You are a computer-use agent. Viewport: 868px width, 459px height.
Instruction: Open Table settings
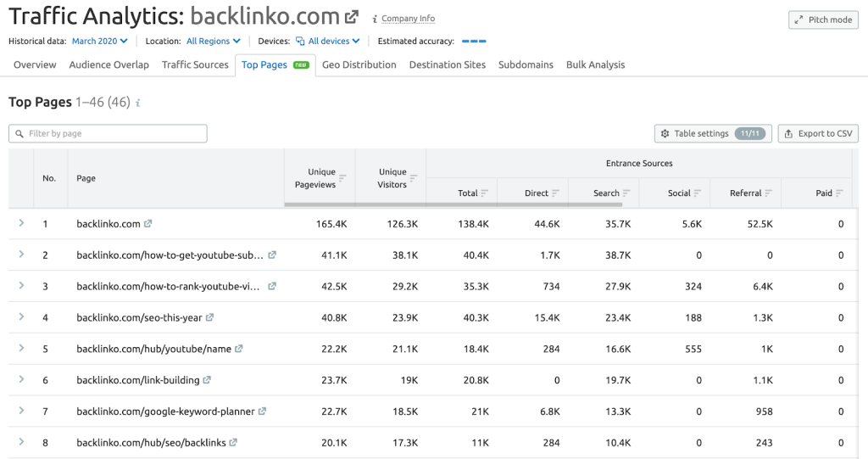point(713,133)
